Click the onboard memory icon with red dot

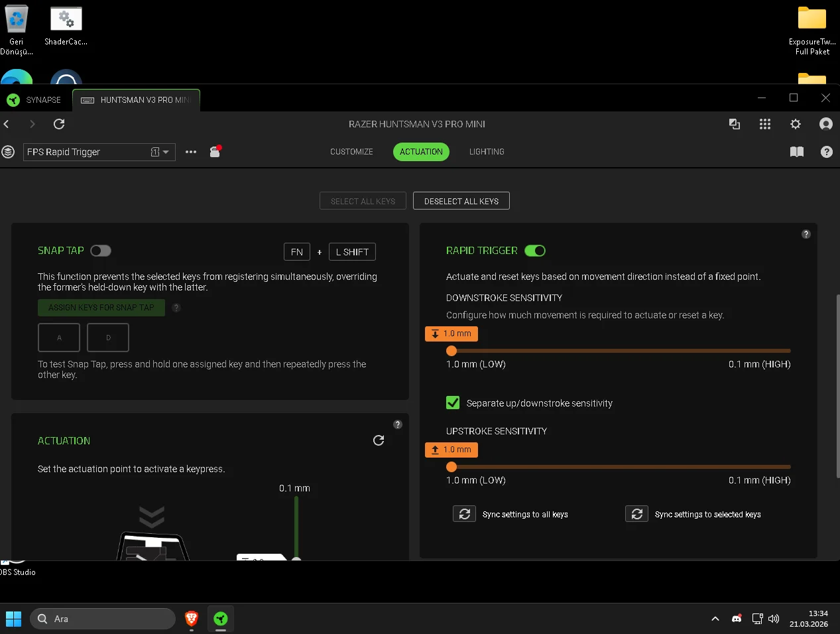pyautogui.click(x=215, y=151)
